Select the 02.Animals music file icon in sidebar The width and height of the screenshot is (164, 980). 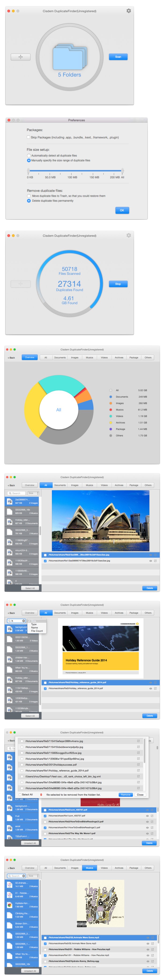(x=10, y=885)
